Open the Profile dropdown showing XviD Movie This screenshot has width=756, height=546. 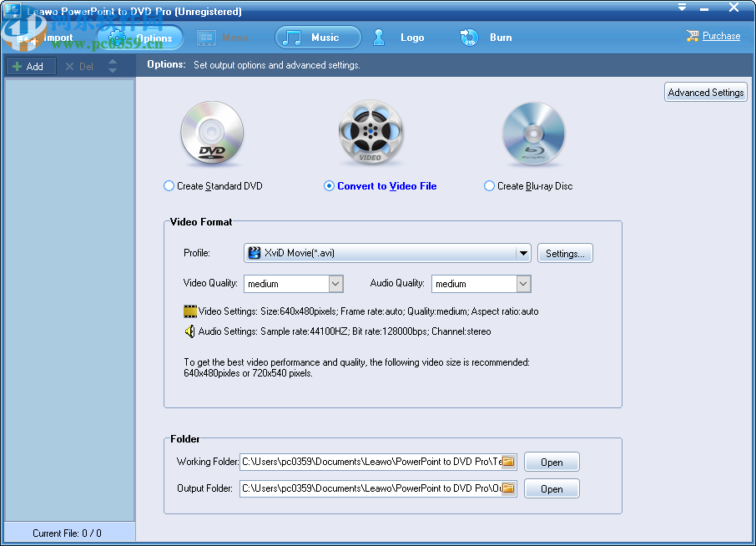523,252
